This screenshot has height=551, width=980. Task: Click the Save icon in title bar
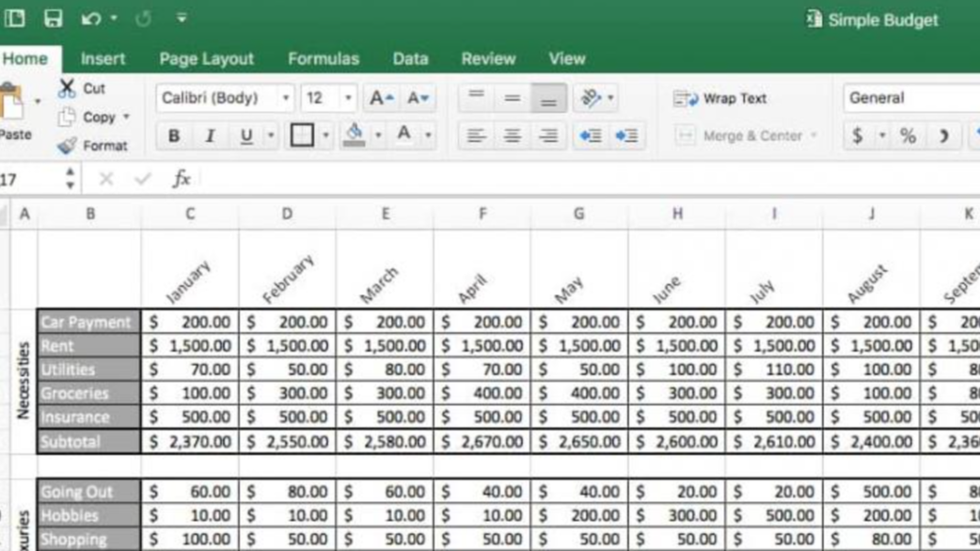[53, 18]
